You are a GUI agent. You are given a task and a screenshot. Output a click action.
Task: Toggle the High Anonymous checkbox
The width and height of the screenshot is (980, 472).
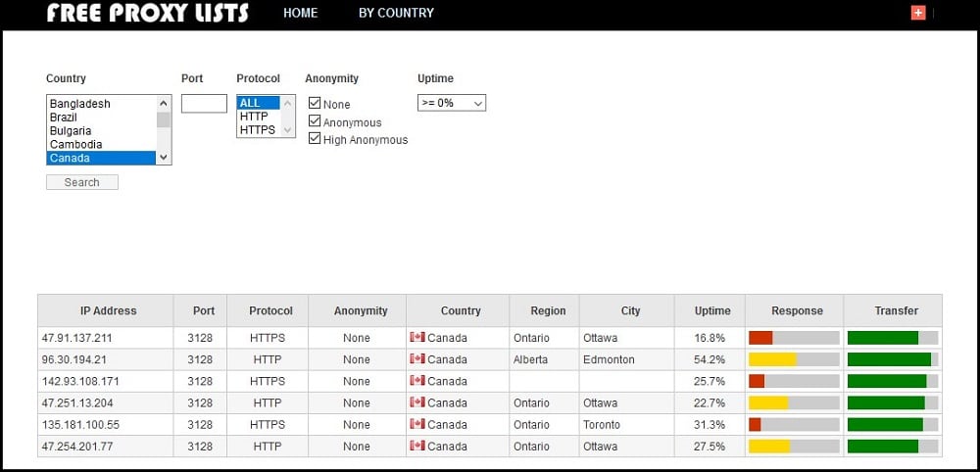coord(315,139)
